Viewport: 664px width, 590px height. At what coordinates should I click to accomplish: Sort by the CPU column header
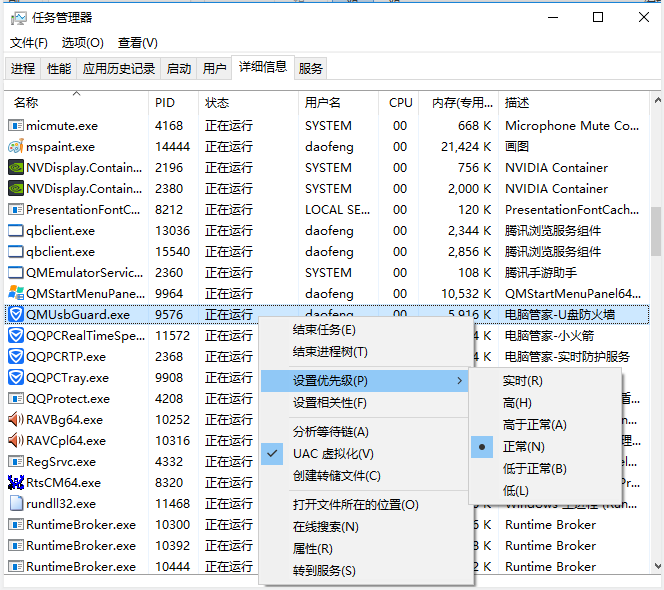(x=398, y=103)
